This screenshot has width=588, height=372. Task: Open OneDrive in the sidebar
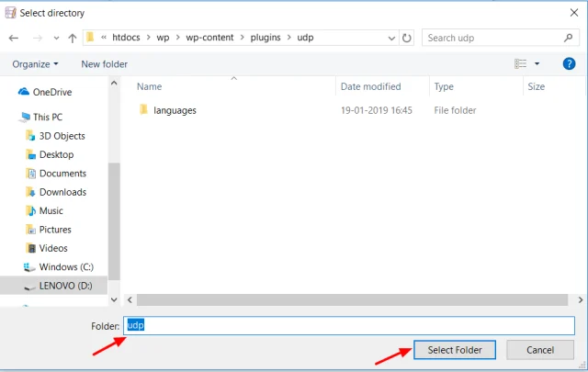(51, 92)
